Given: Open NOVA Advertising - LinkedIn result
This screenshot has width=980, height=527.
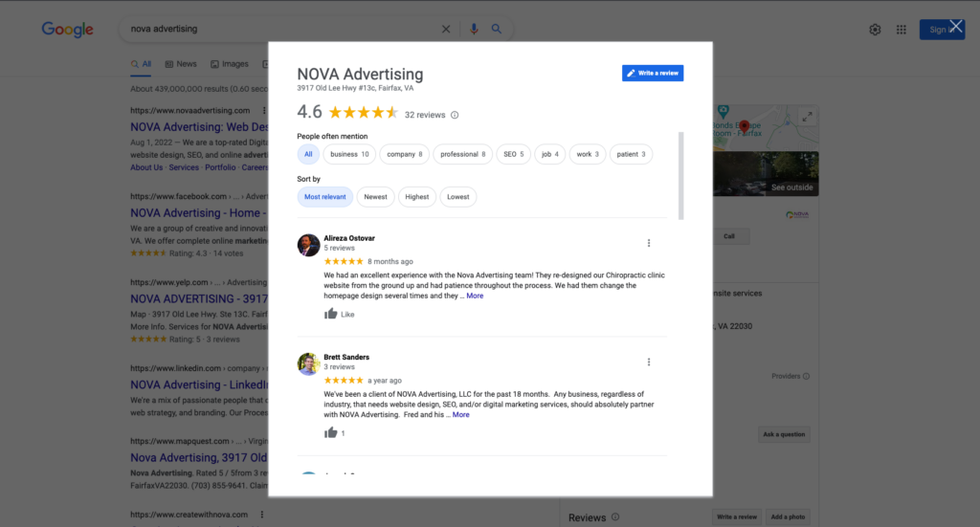Looking at the screenshot, I should pos(199,385).
